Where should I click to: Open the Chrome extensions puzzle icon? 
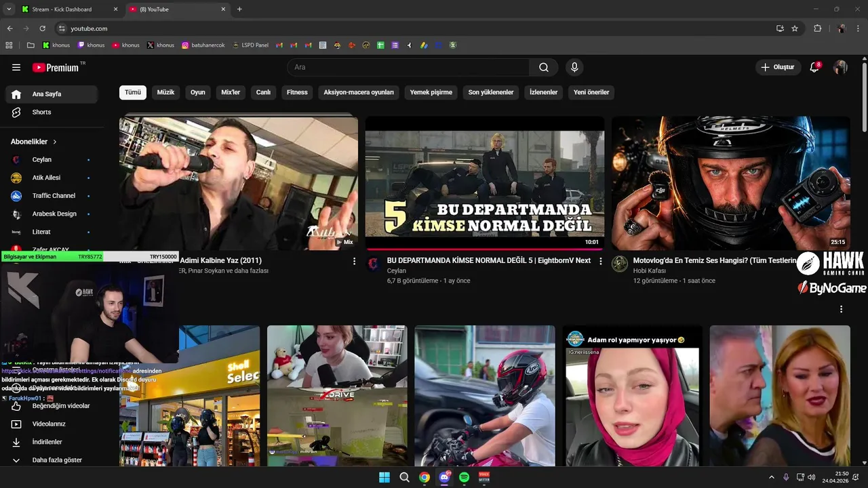[x=817, y=28]
